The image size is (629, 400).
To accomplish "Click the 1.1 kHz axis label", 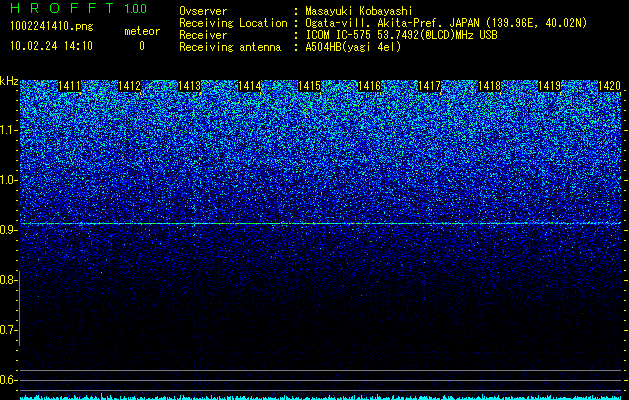I will [8, 130].
